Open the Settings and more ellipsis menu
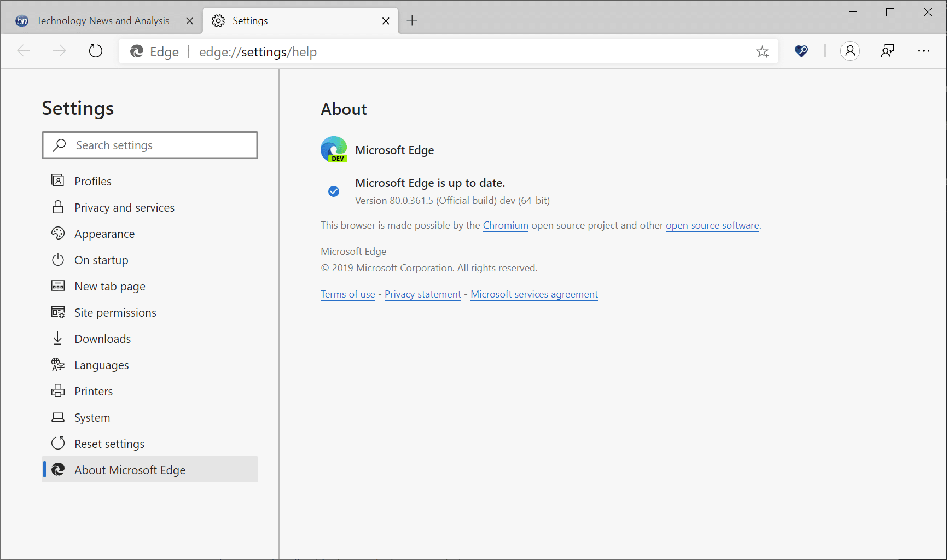This screenshot has height=560, width=947. [923, 51]
